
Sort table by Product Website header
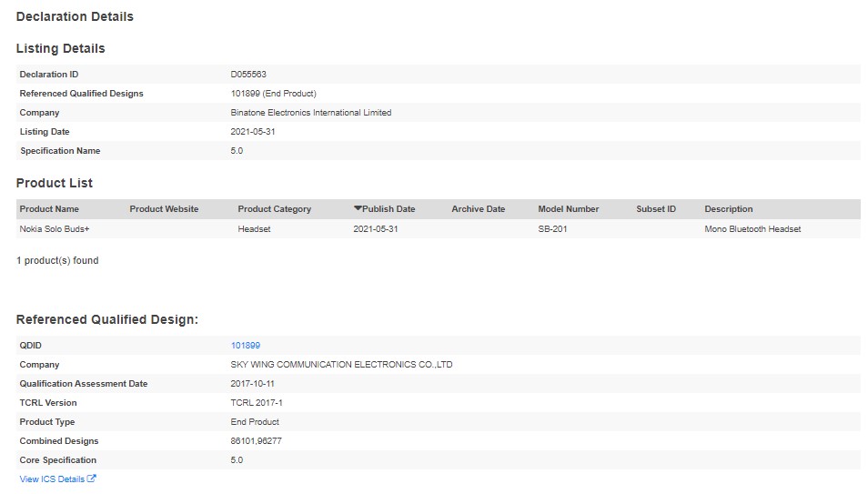(x=164, y=208)
